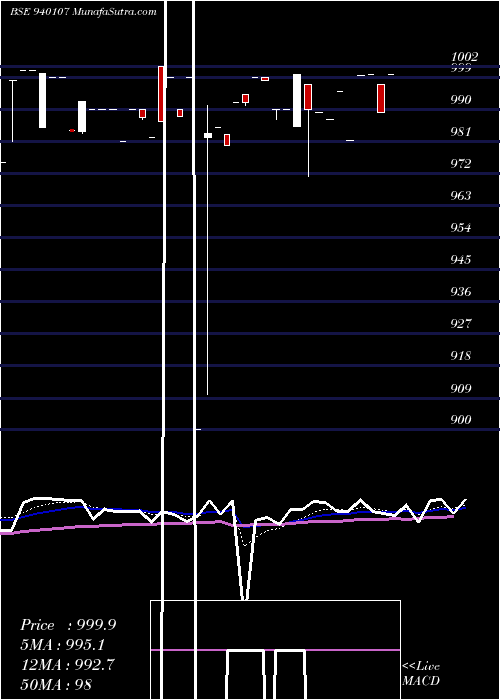Click the 954 price axis label
The image size is (500, 700).
[x=461, y=228]
